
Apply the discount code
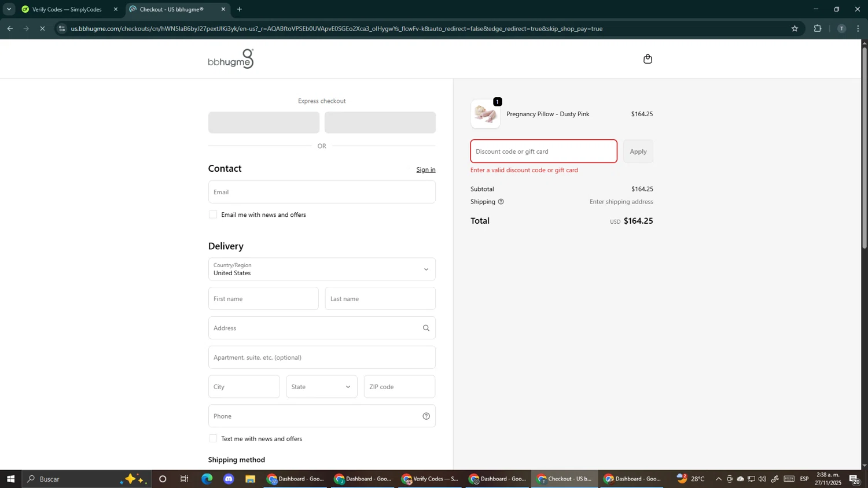click(x=638, y=151)
